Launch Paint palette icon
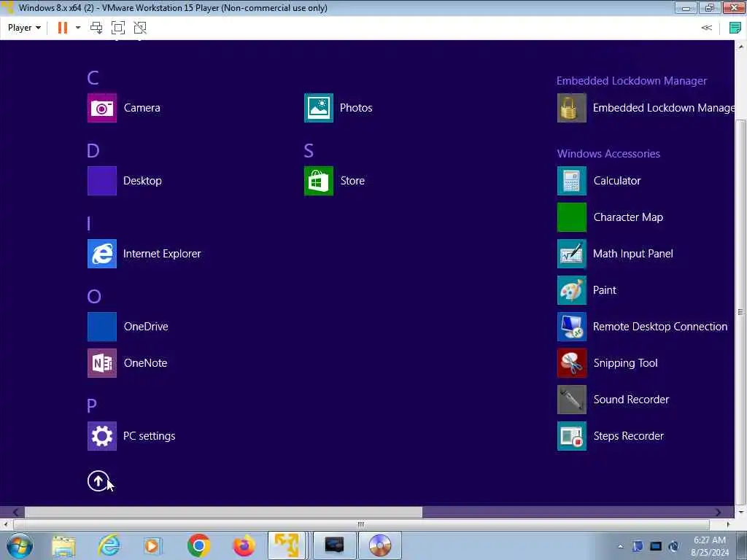 pyautogui.click(x=572, y=290)
